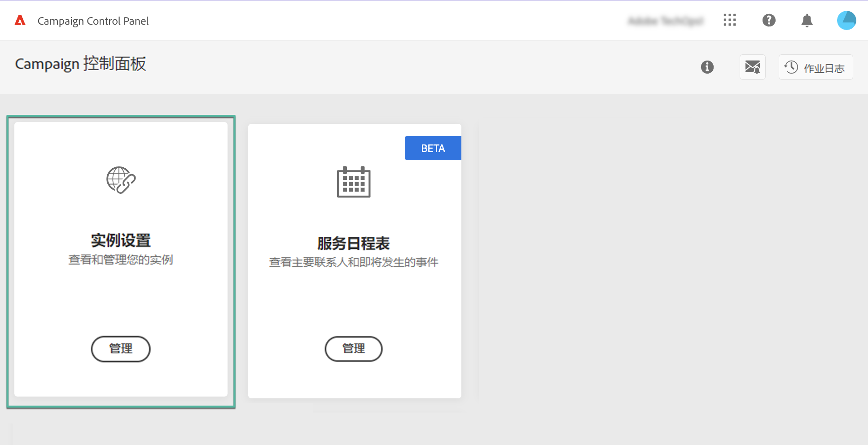
Task: Click the Campaign Control Panel header title
Action: (93, 21)
